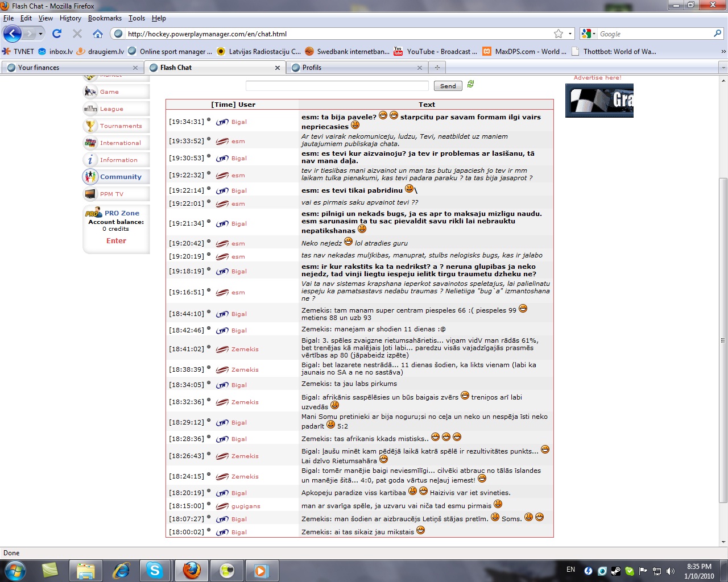Screen dimensions: 728x582
Task: Open the Information section
Action: tap(116, 160)
